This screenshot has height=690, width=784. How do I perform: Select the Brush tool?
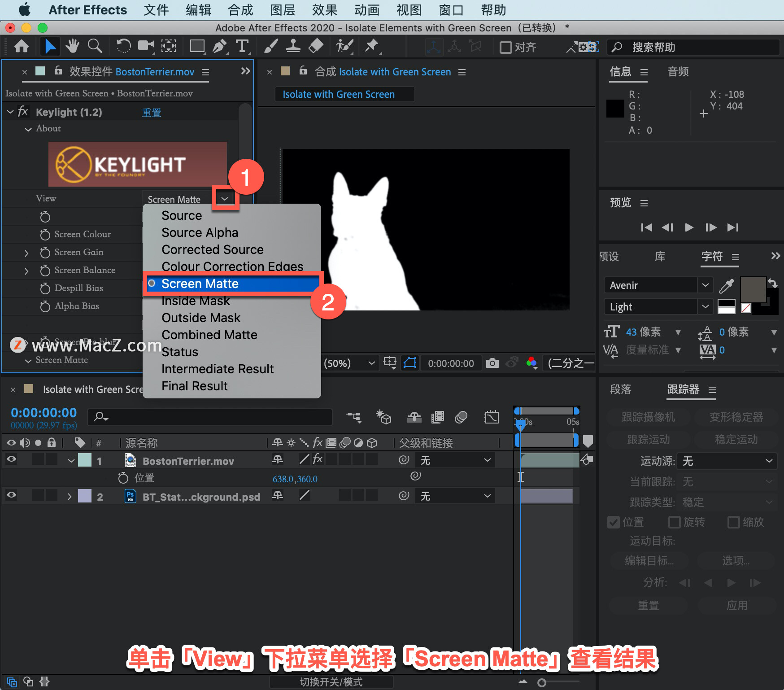click(x=271, y=46)
